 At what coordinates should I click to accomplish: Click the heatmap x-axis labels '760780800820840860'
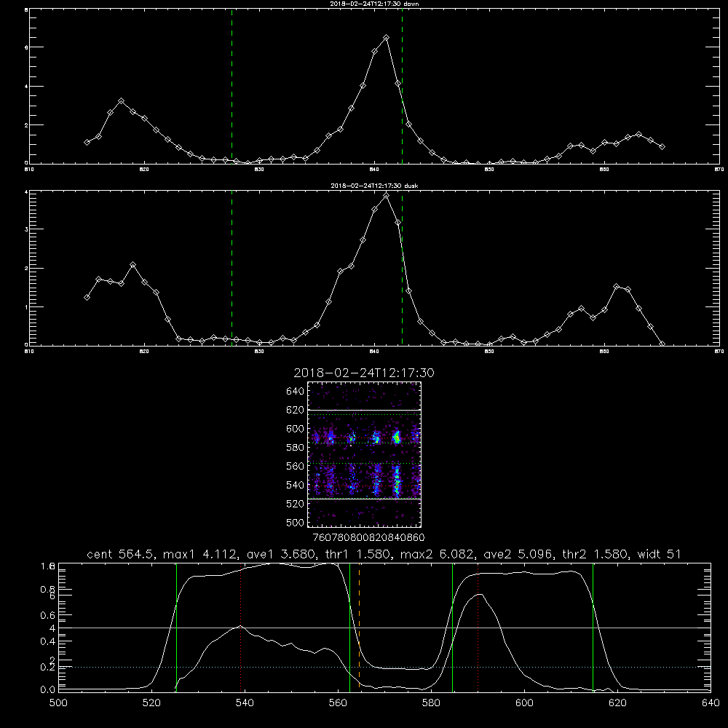368,538
